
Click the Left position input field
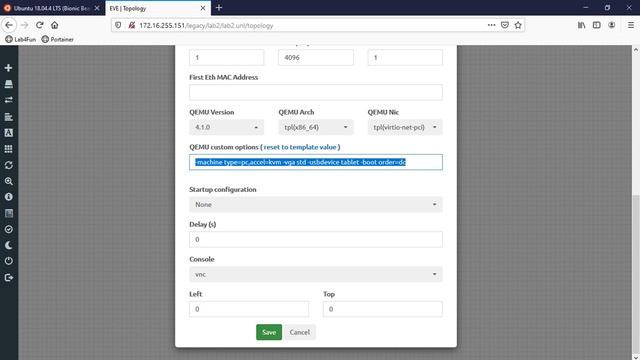click(249, 309)
